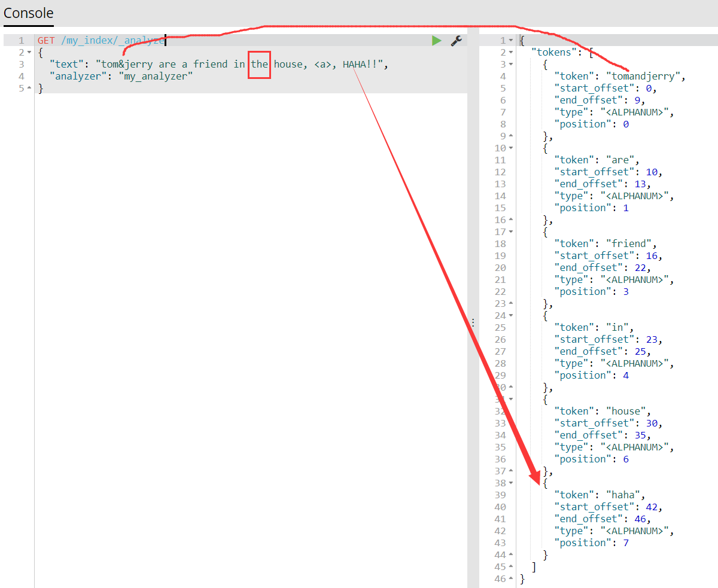718x588 pixels.
Task: Toggle fold arrow at response line 46
Action: [510, 579]
